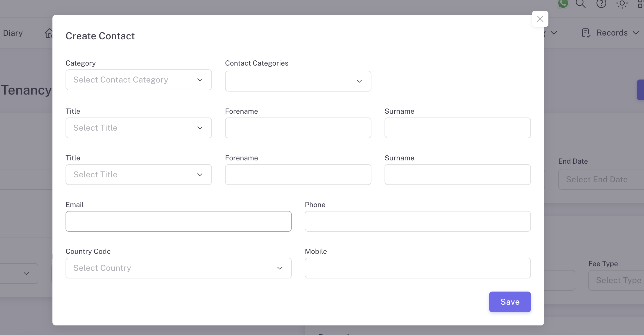Save the new contact
The width and height of the screenshot is (644, 335).
point(510,302)
